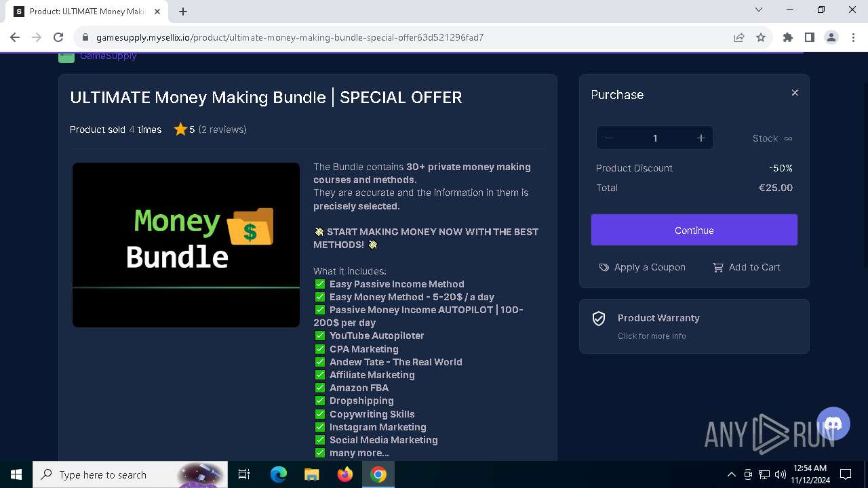
Task: Open the Chrome three-dot menu
Action: point(853,37)
